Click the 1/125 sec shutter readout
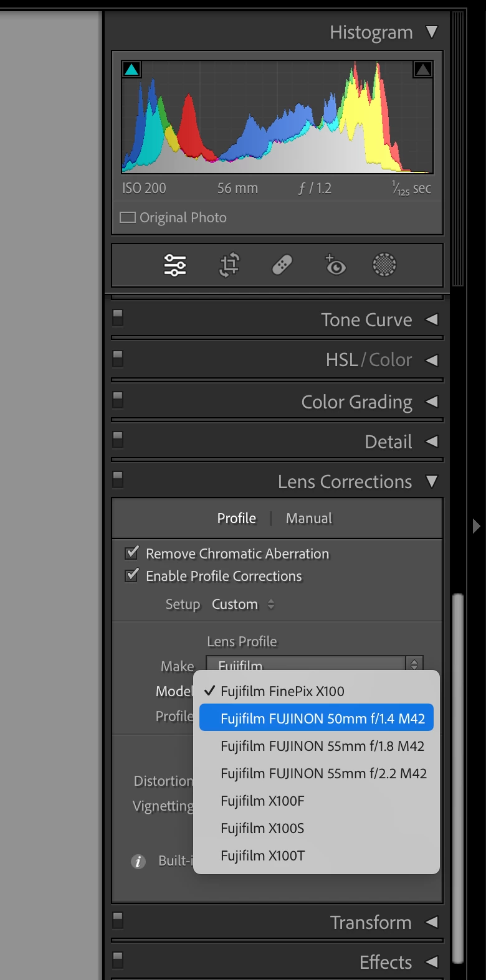 click(411, 188)
